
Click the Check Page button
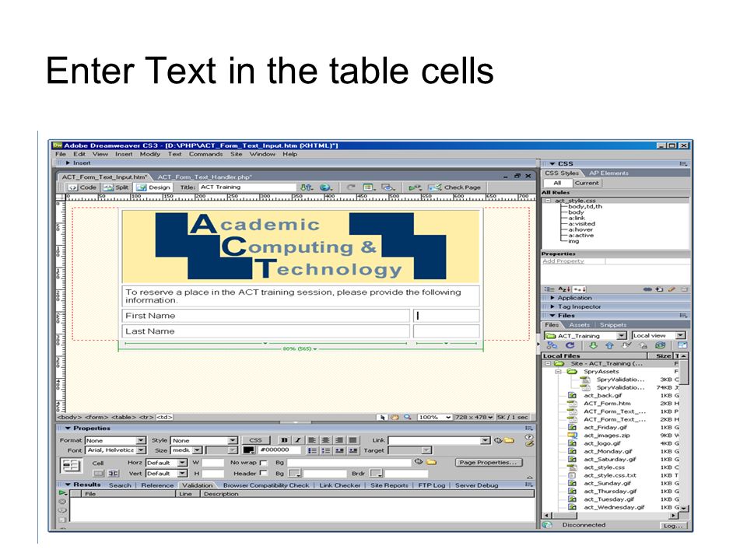455,187
